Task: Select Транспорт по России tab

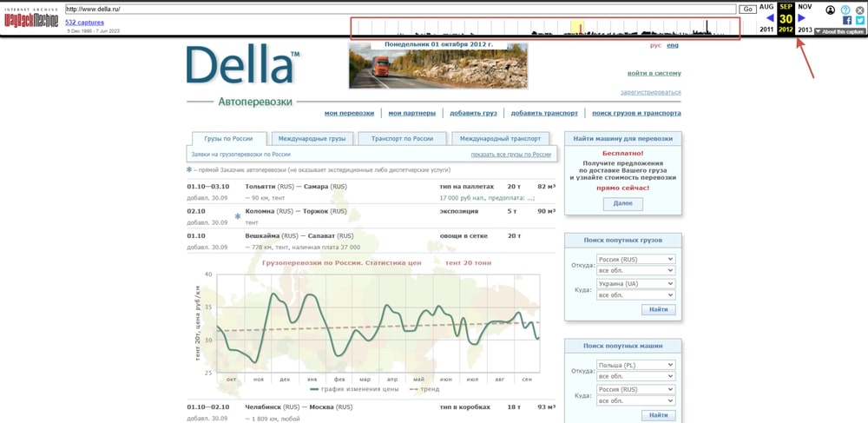Action: pos(402,138)
